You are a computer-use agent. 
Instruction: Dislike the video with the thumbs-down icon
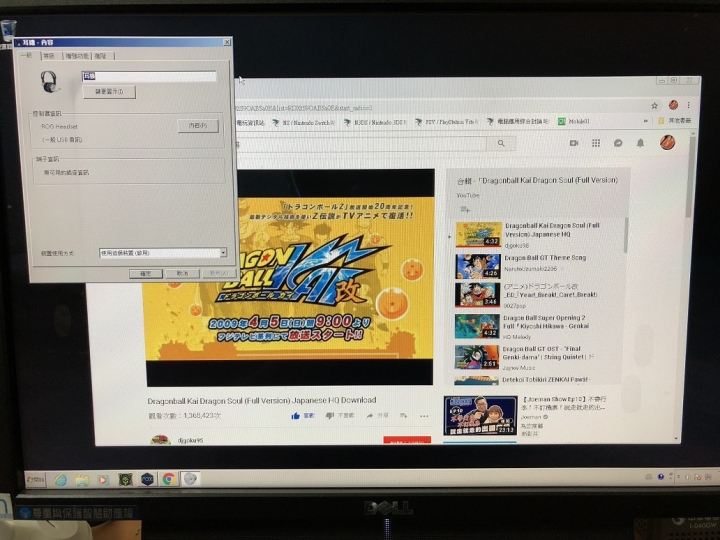(330, 416)
